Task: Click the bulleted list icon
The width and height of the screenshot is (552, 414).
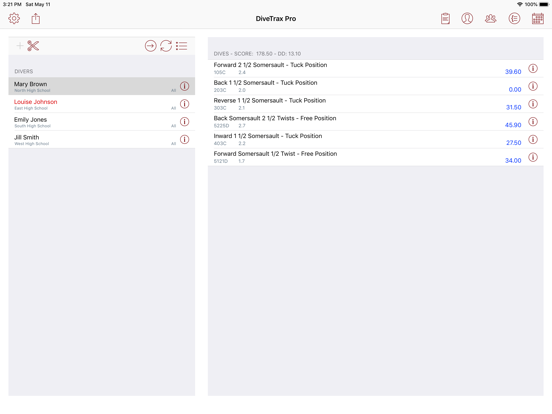Action: tap(182, 46)
